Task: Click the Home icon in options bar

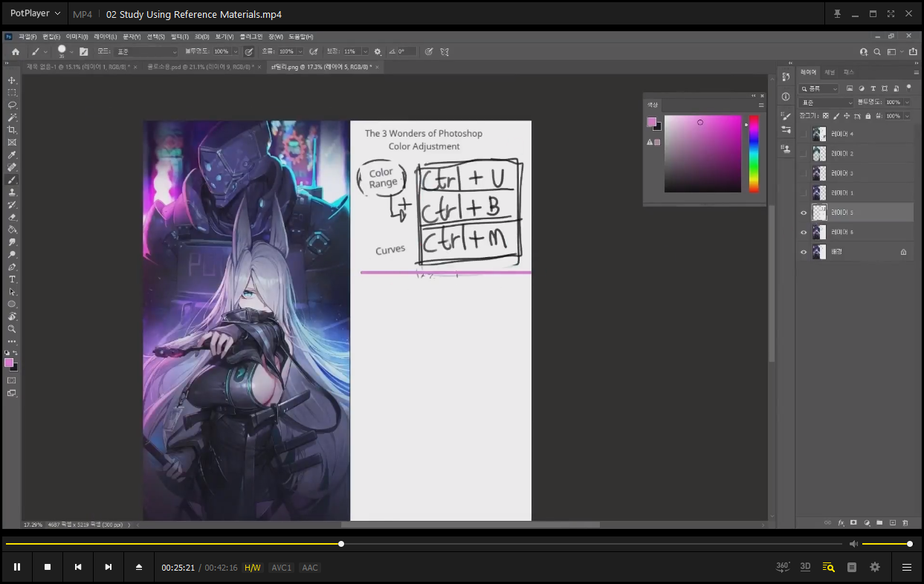Action: click(x=15, y=51)
